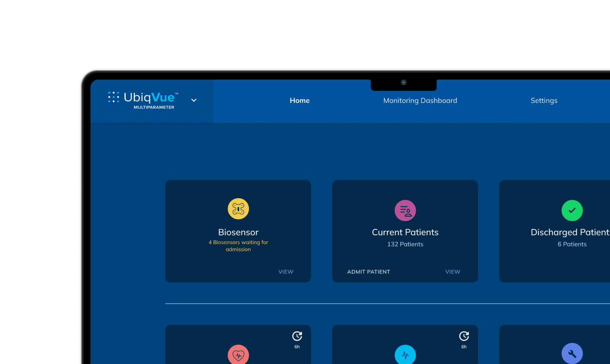Click the yellow Biosensor icon
Viewport: 610px width, 364px height.
(238, 209)
